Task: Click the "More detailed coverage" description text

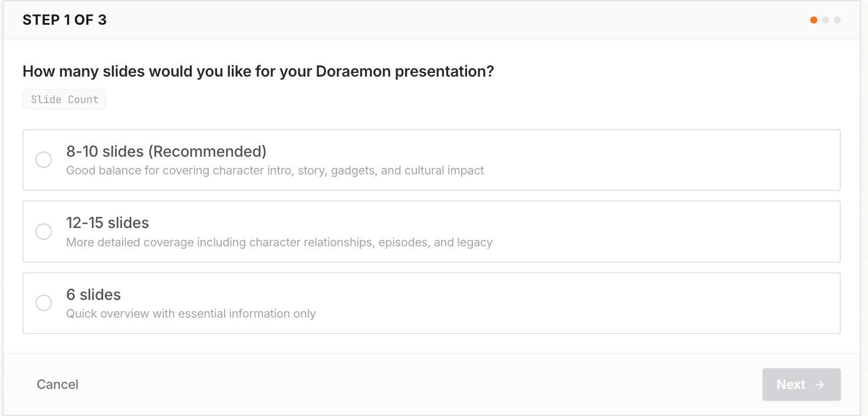Action: (x=279, y=242)
